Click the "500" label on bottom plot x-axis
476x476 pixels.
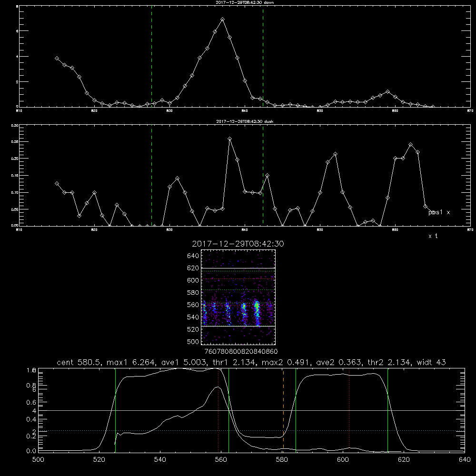38,460
